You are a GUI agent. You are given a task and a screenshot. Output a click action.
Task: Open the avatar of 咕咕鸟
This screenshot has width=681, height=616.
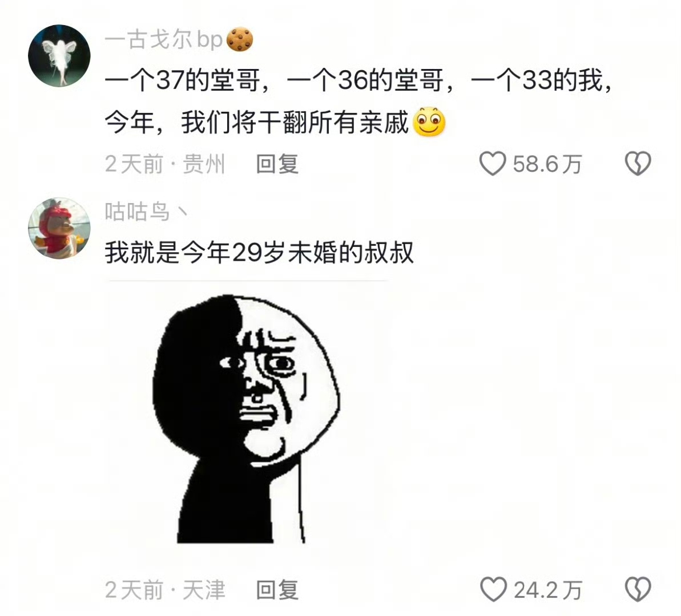pos(59,228)
